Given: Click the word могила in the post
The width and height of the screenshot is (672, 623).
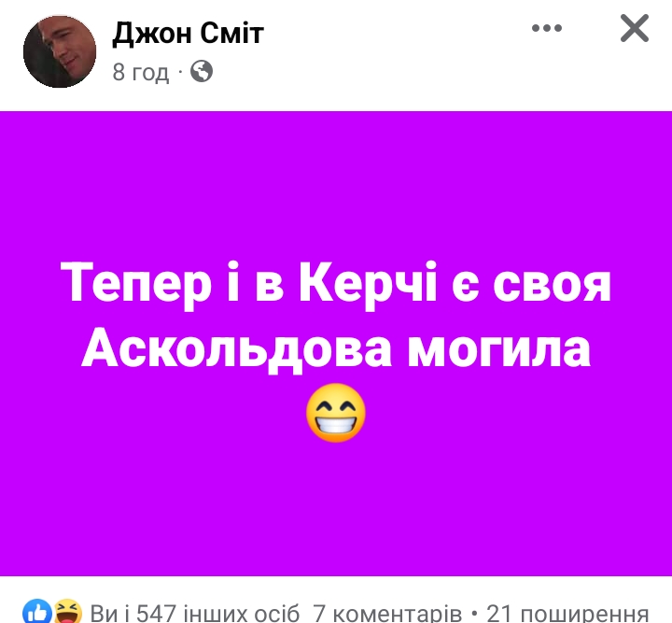Looking at the screenshot, I should click(498, 348).
